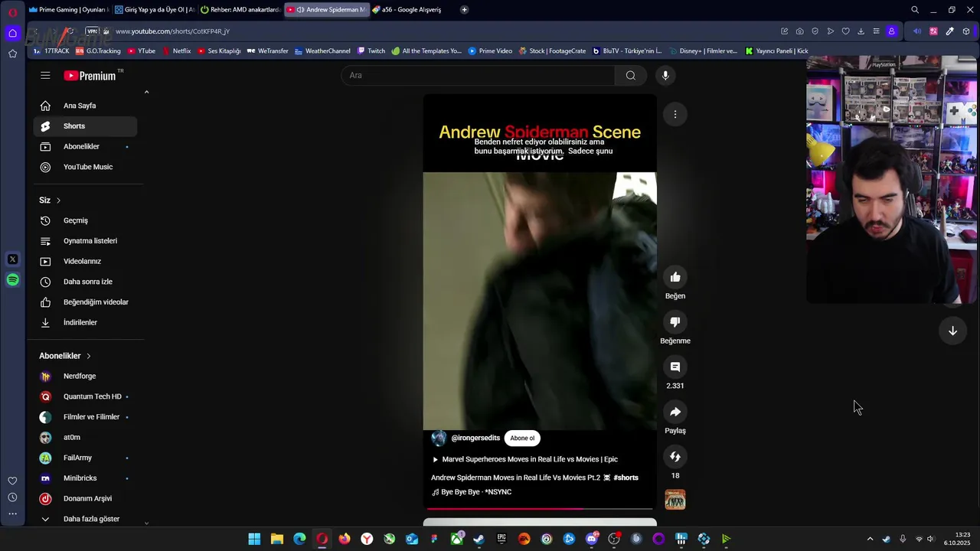Share the short via Paylaş icon
This screenshot has width=980, height=551.
675,412
